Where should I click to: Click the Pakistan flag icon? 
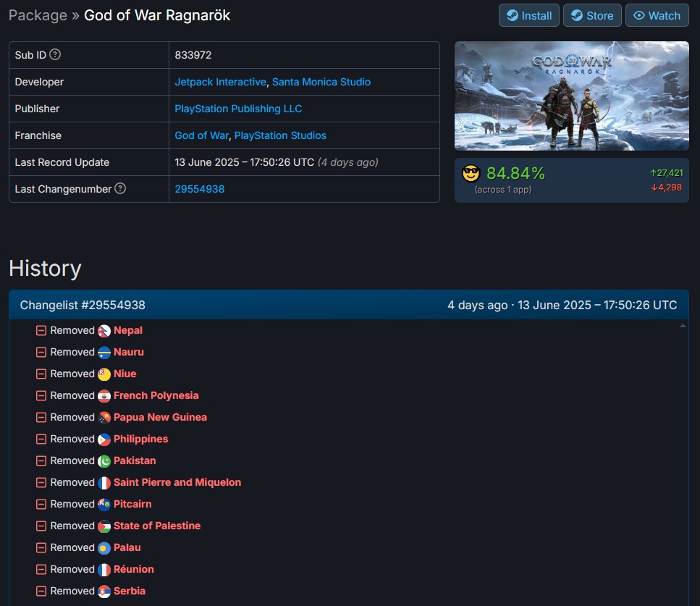104,461
